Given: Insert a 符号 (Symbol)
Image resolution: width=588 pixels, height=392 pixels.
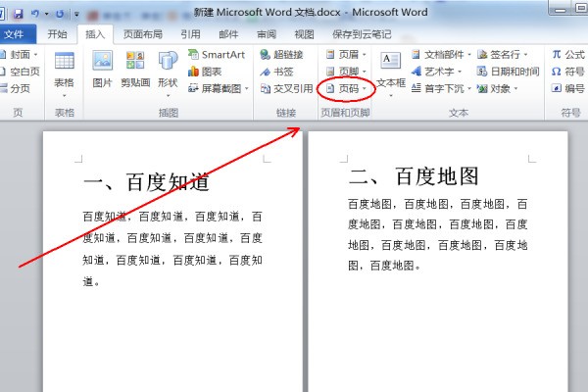Looking at the screenshot, I should [x=568, y=72].
